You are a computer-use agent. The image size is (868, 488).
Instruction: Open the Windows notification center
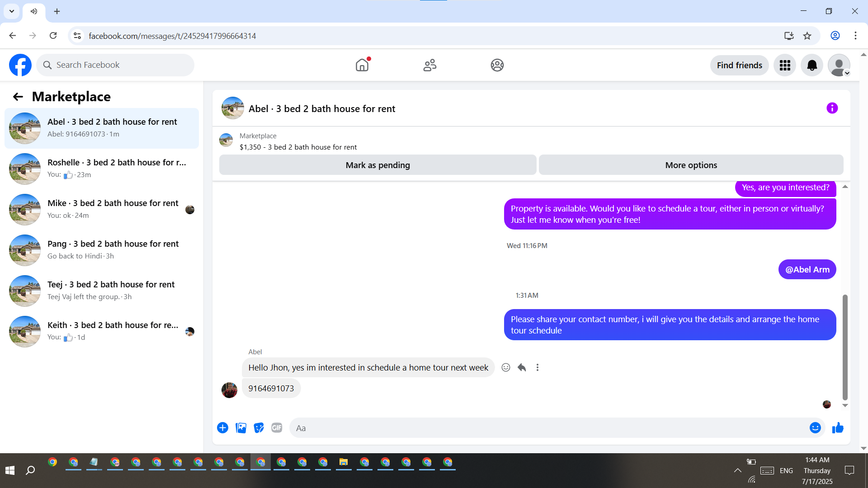[849, 470]
